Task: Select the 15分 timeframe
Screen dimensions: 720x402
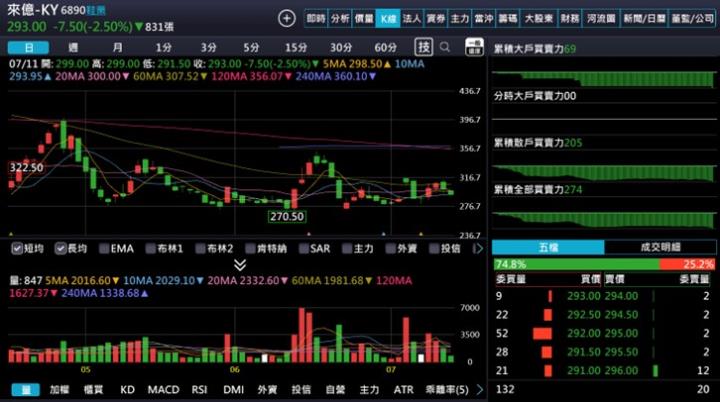Action: (296, 47)
